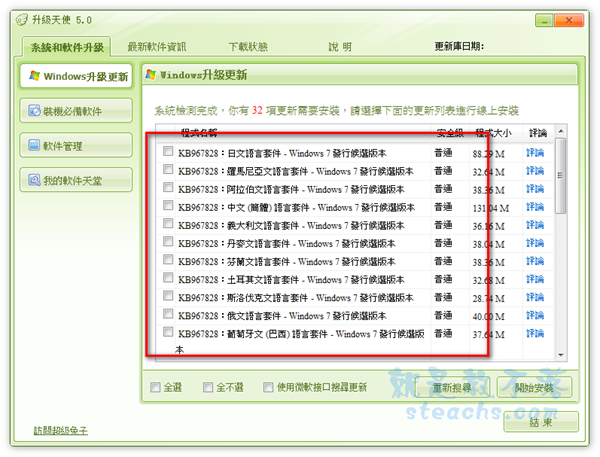The height and width of the screenshot is (457, 600).
Task: Switch to the 系統和軟件升級 tab
Action: coord(67,47)
